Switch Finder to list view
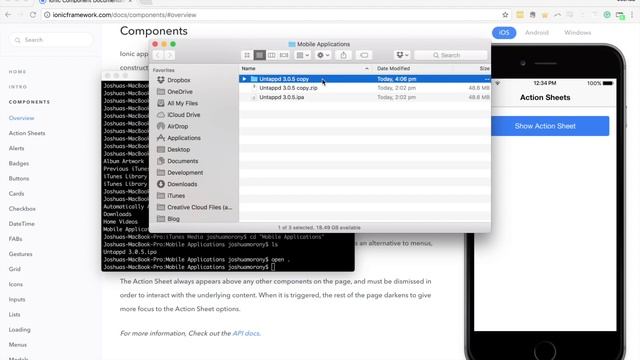 [259, 55]
